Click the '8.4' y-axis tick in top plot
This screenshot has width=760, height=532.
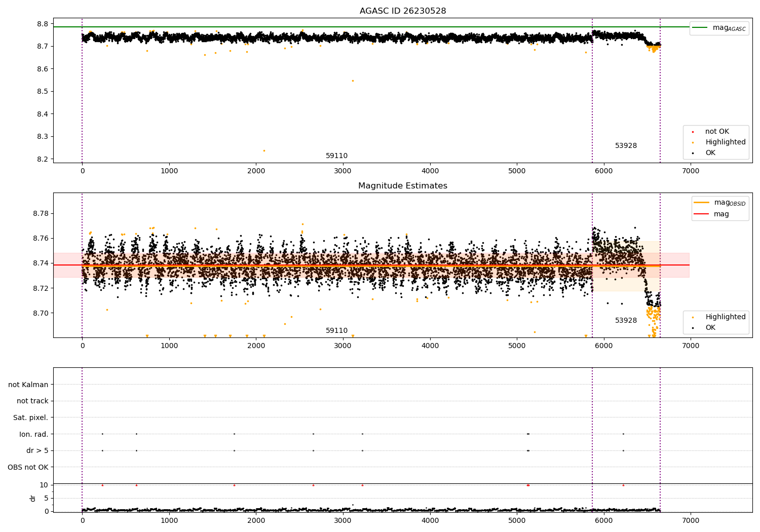pyautogui.click(x=43, y=114)
